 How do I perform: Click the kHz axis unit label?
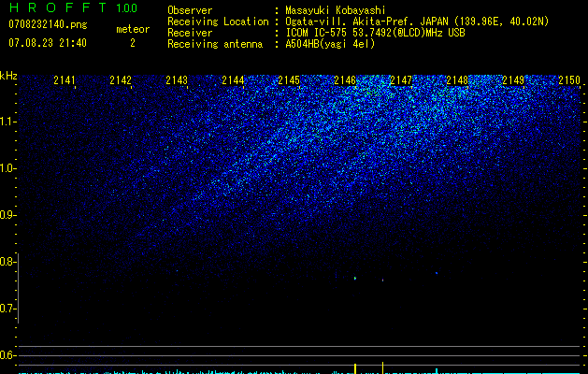pos(8,76)
